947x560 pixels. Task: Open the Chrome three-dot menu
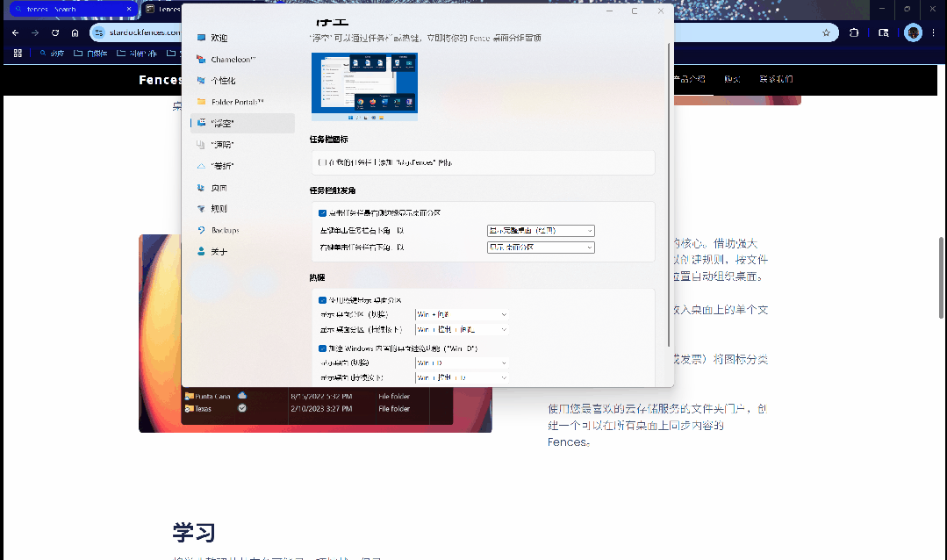(x=934, y=32)
